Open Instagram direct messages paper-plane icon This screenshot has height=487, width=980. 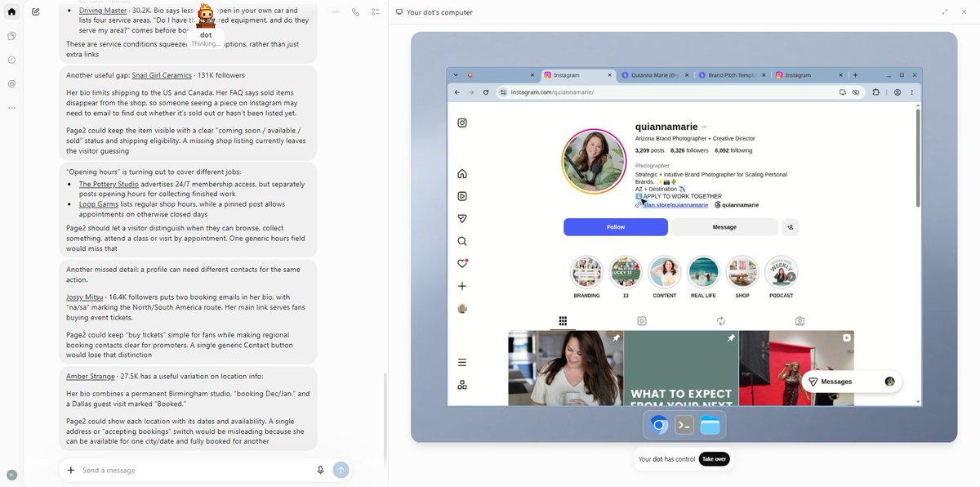point(462,218)
